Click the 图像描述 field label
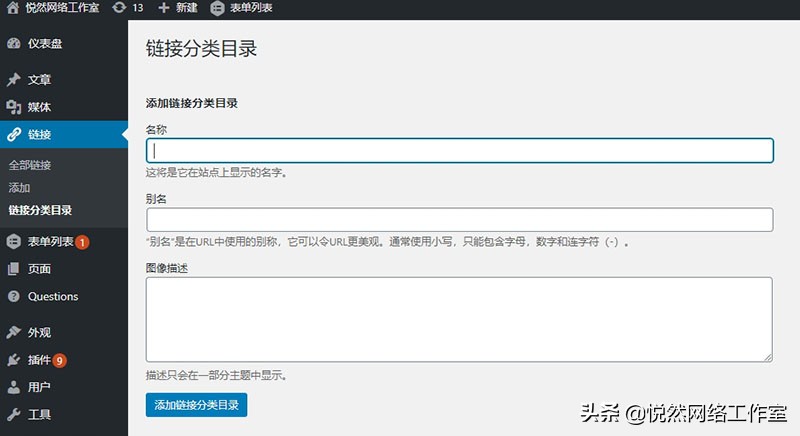The width and height of the screenshot is (800, 436). tap(167, 268)
